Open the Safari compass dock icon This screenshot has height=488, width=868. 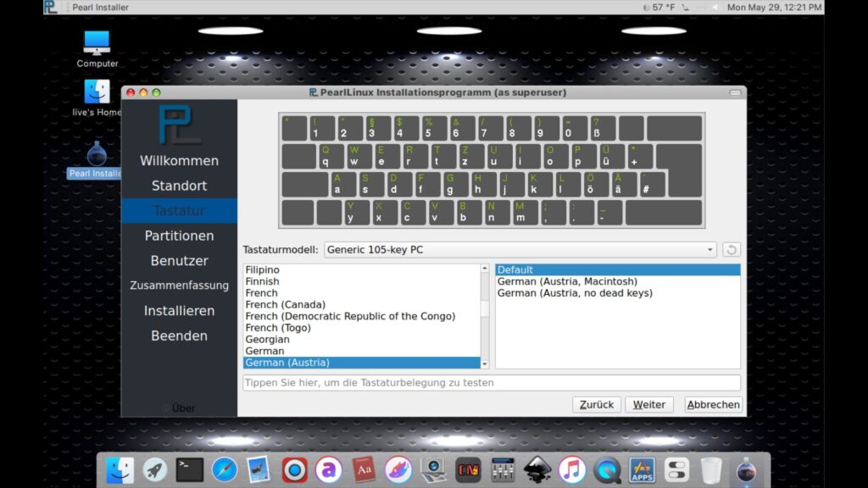click(224, 469)
